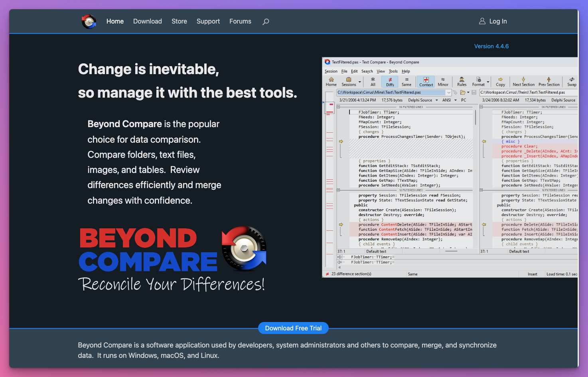
Task: Click the Copy arrow toolbar icon
Action: pyautogui.click(x=500, y=82)
